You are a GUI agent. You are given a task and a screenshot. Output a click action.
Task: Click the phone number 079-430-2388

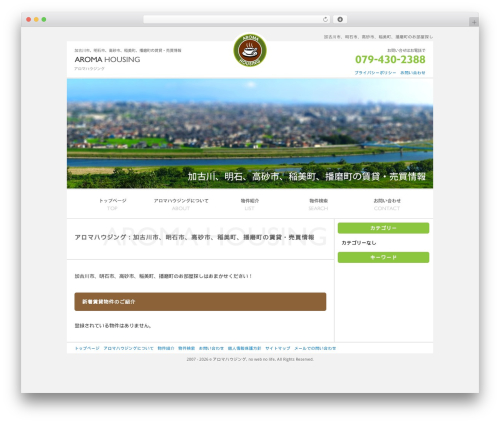click(390, 59)
